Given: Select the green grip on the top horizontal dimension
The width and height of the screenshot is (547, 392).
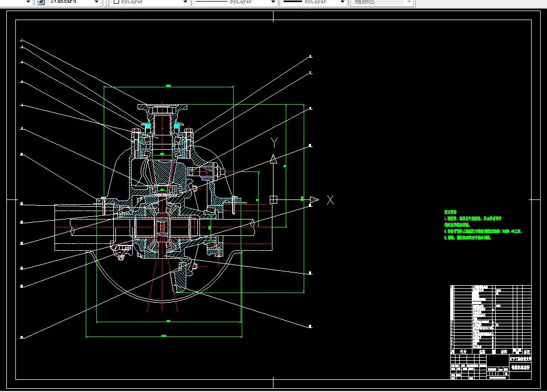Looking at the screenshot, I should pos(169,86).
